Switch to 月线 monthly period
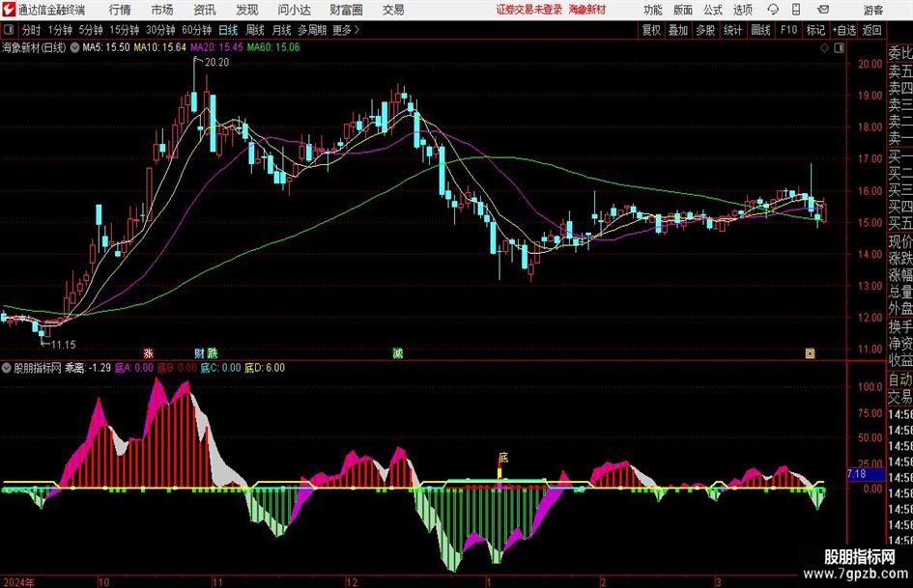 click(x=282, y=30)
